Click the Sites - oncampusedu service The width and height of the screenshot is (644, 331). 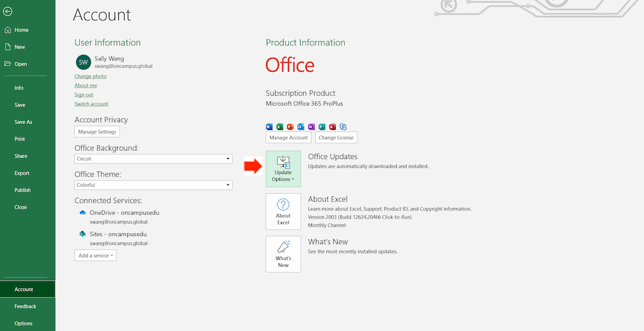pyautogui.click(x=118, y=234)
